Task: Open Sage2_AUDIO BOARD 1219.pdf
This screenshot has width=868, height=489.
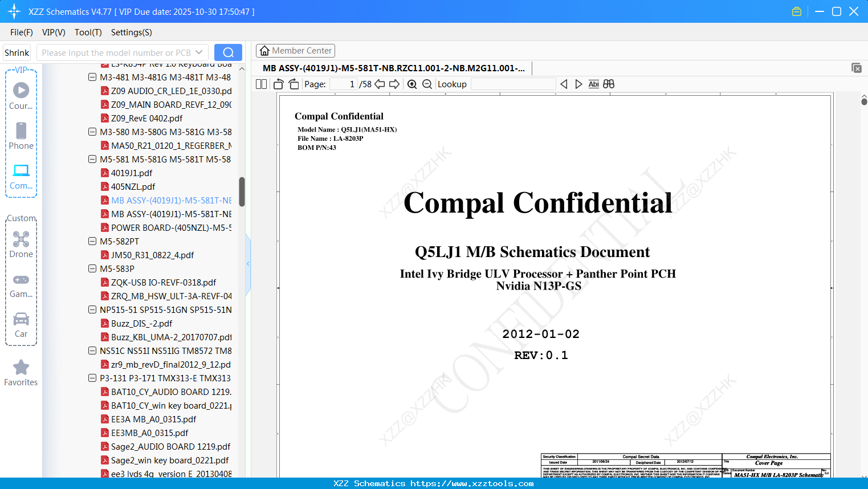Action: click(170, 446)
